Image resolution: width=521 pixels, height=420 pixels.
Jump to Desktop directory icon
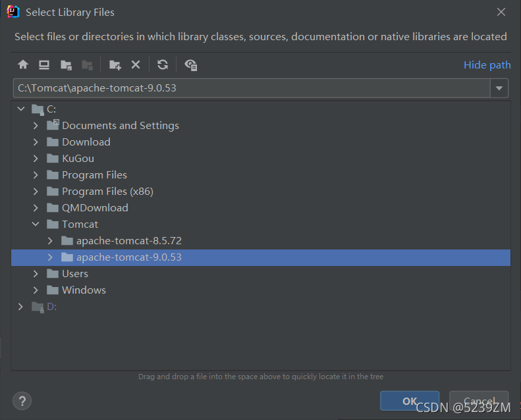[x=44, y=65]
